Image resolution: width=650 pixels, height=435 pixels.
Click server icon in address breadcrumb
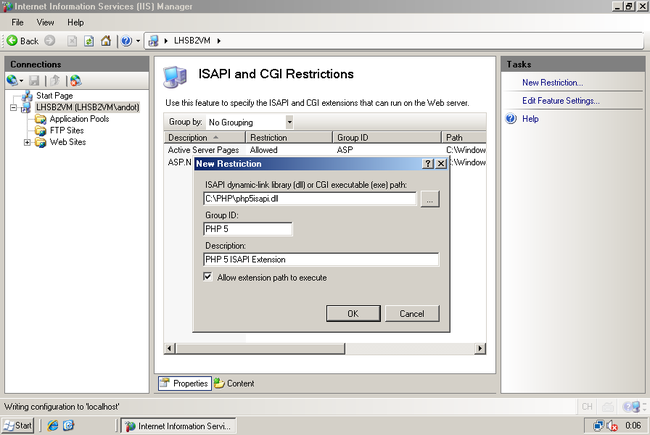154,41
